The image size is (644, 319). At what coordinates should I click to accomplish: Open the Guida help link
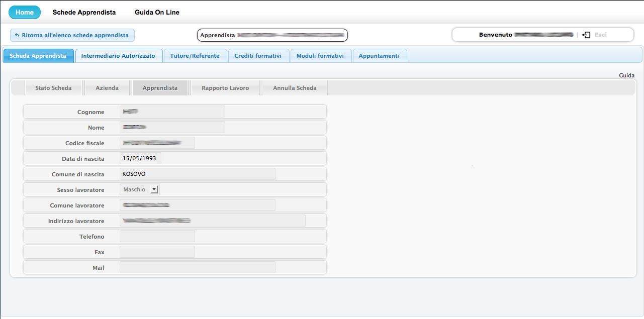(626, 75)
